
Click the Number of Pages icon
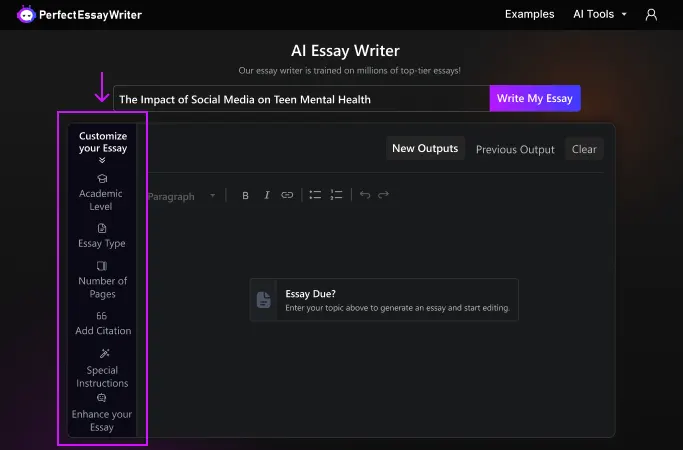coord(102,266)
